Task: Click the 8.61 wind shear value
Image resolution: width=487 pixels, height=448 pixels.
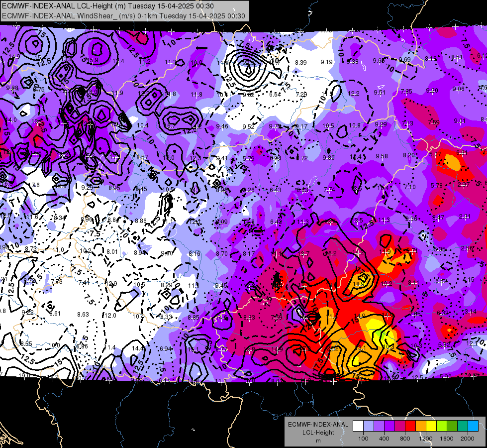Action: click(55, 314)
